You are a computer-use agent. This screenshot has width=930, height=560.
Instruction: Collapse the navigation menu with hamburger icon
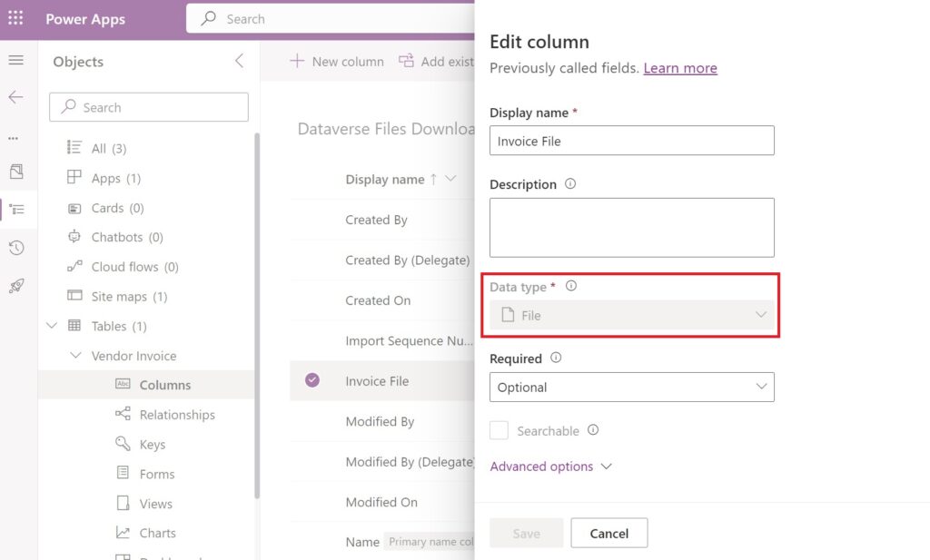[18, 60]
